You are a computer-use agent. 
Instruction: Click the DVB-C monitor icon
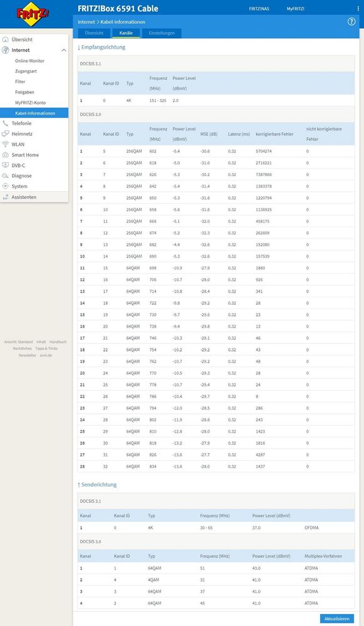click(6, 165)
